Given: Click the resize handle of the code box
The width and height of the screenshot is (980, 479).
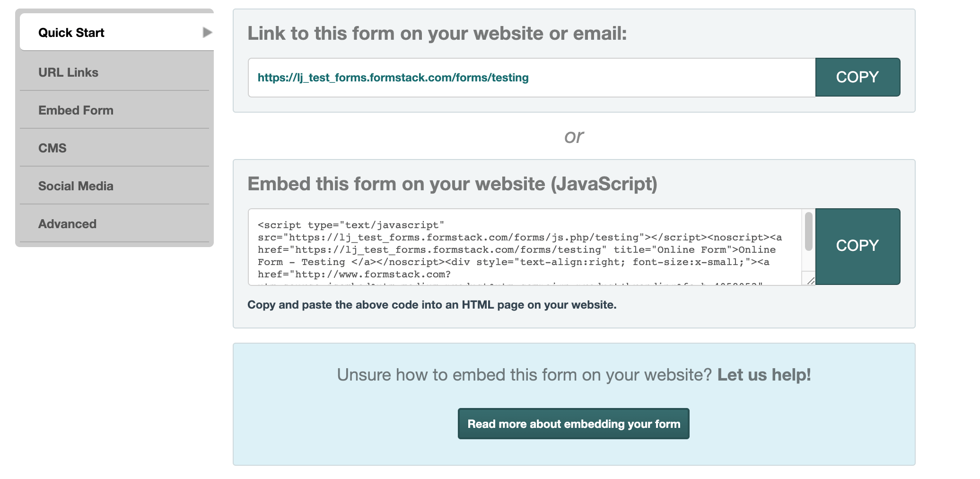Looking at the screenshot, I should (x=811, y=281).
